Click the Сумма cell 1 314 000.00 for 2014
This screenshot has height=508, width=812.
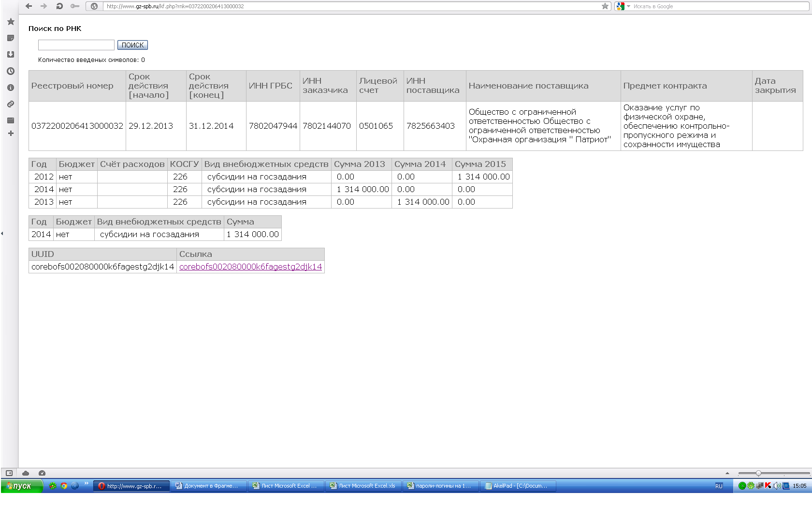pos(252,234)
